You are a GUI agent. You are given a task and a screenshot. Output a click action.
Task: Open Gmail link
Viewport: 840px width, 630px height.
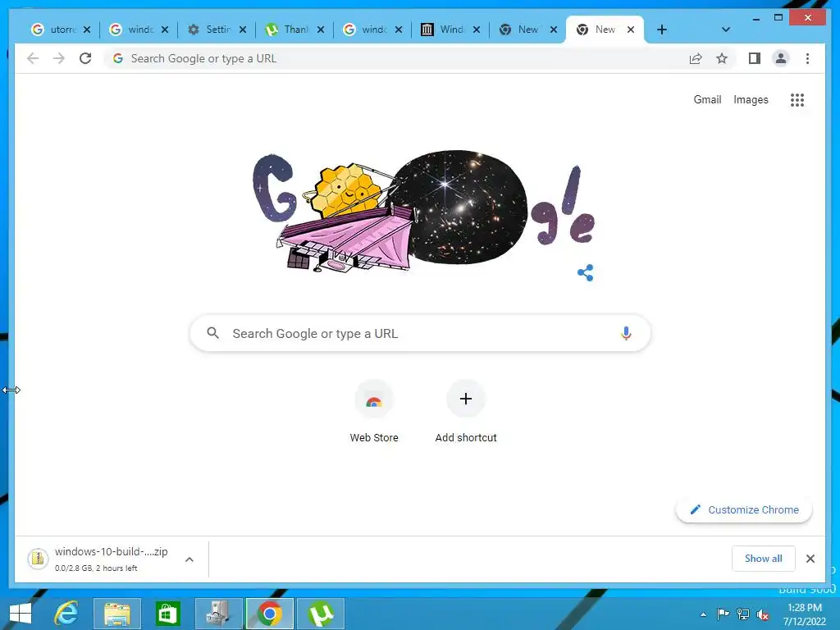[x=707, y=99]
